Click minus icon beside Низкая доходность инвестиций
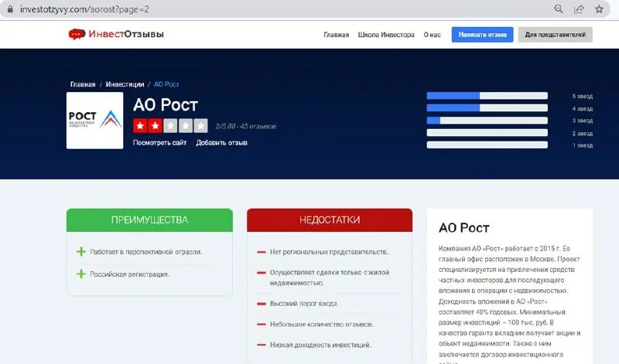 click(262, 345)
